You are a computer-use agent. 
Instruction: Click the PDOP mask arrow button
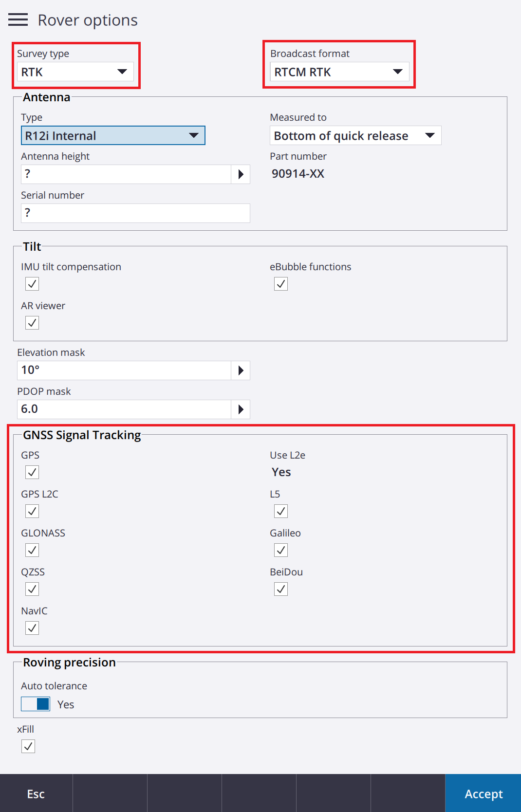coord(241,409)
